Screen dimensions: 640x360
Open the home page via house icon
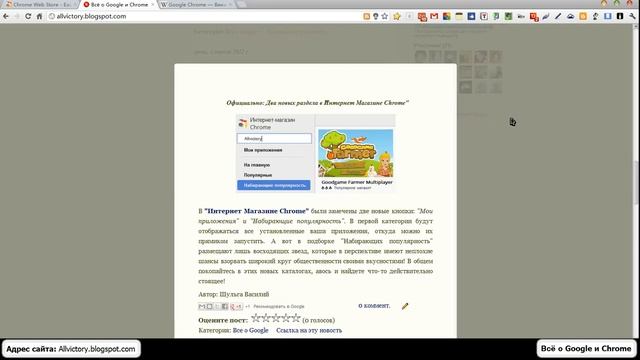(39, 16)
